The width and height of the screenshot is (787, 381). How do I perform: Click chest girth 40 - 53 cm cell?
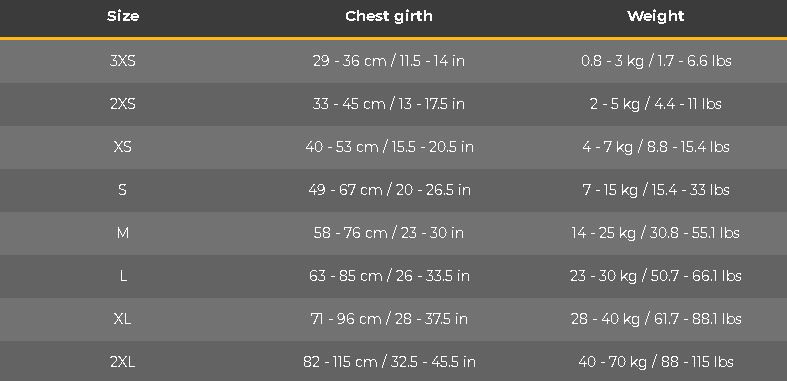click(389, 147)
